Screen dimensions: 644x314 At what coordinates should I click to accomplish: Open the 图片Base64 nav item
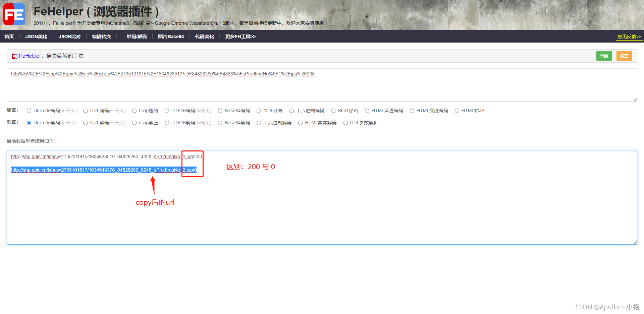click(171, 37)
